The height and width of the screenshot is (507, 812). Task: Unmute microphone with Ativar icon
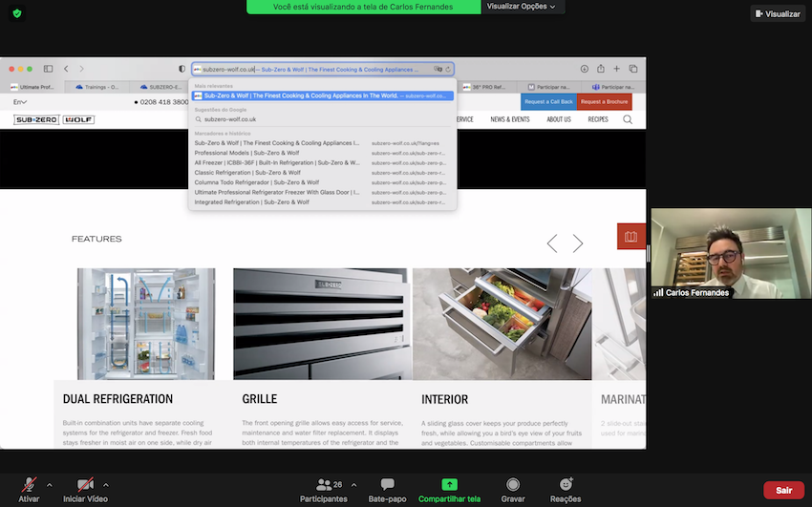coord(29,490)
